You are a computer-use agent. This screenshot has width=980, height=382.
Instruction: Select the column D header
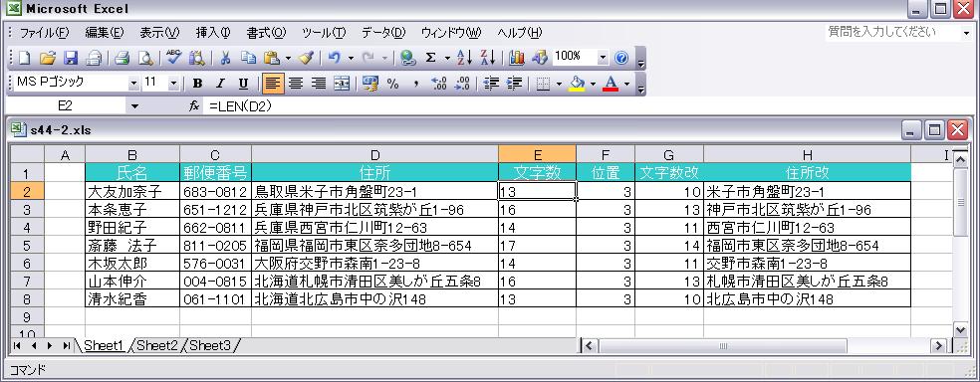(x=375, y=155)
